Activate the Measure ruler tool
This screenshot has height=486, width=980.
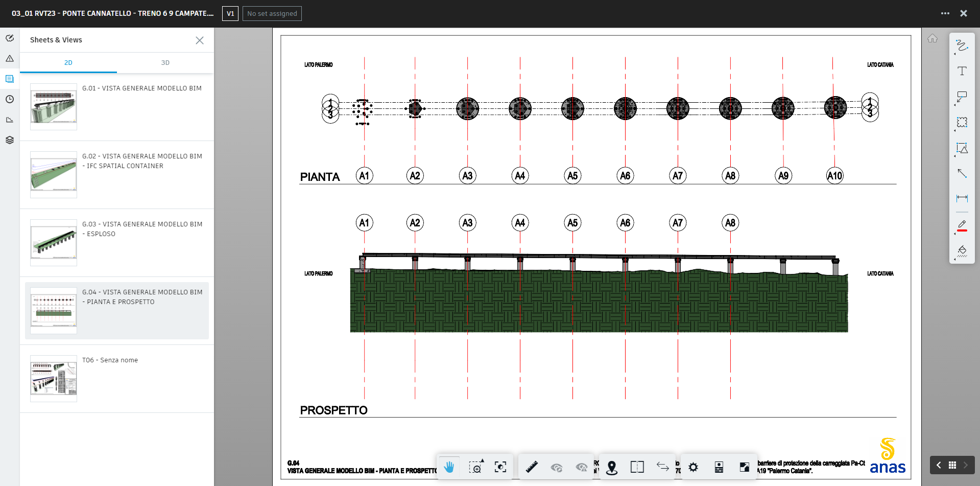[532, 467]
